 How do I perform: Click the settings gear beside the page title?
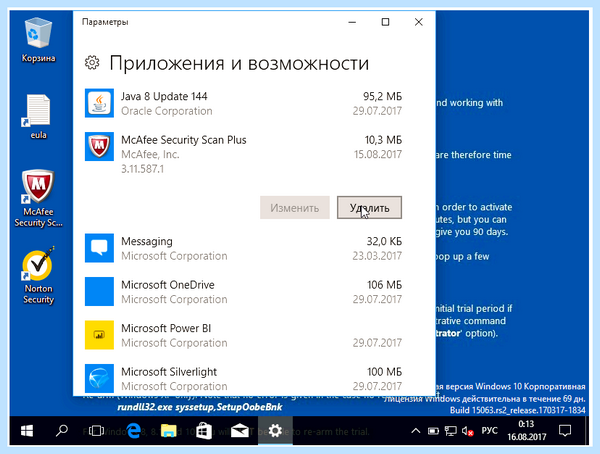click(92, 62)
